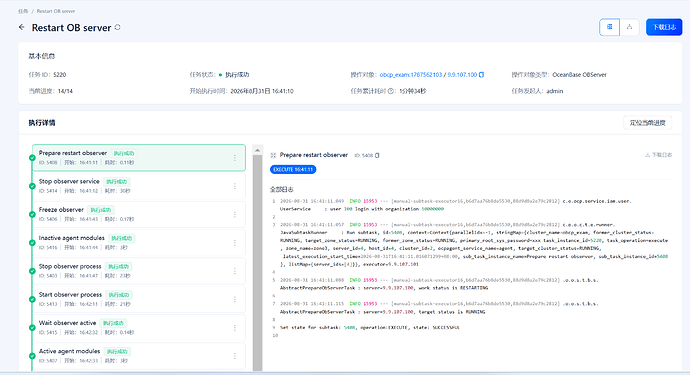This screenshot has width=690, height=375.
Task: Open the three-dot menu for Active agent modules
Action: [235, 356]
